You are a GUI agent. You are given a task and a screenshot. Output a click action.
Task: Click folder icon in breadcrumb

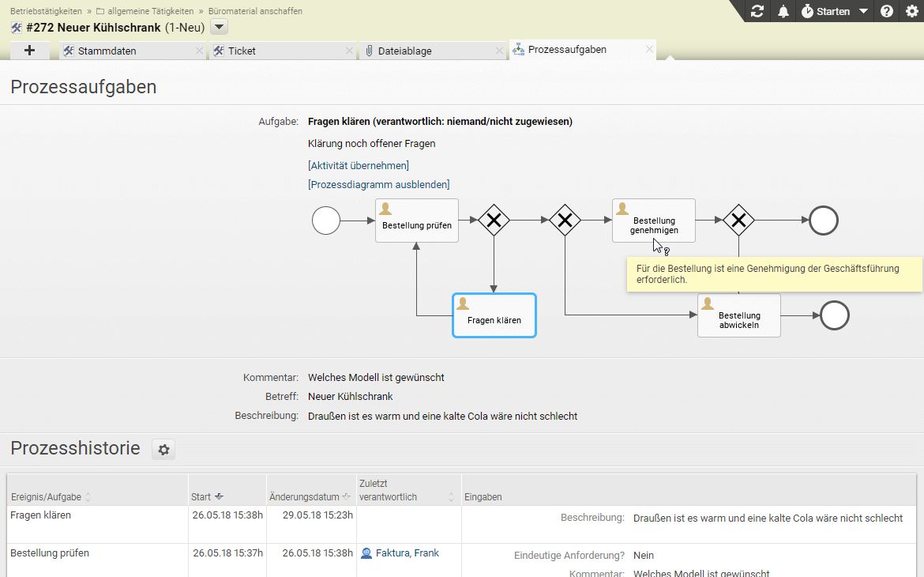coord(100,11)
